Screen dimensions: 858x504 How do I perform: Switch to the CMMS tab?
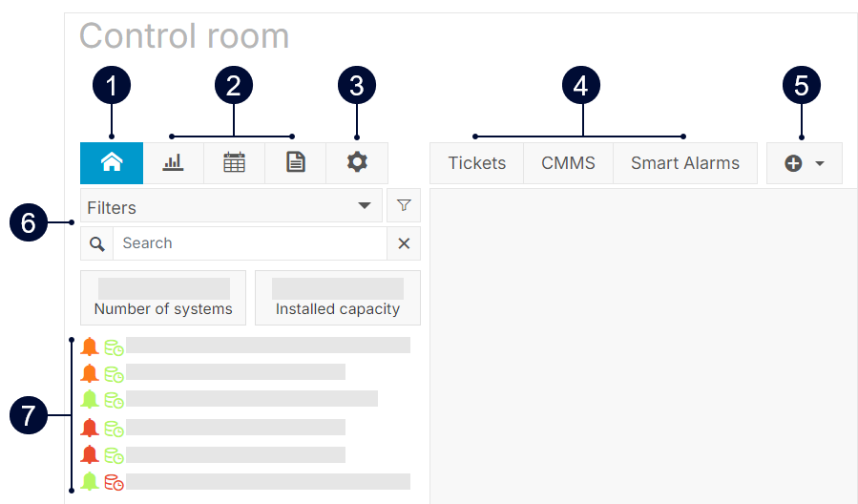pyautogui.click(x=568, y=163)
